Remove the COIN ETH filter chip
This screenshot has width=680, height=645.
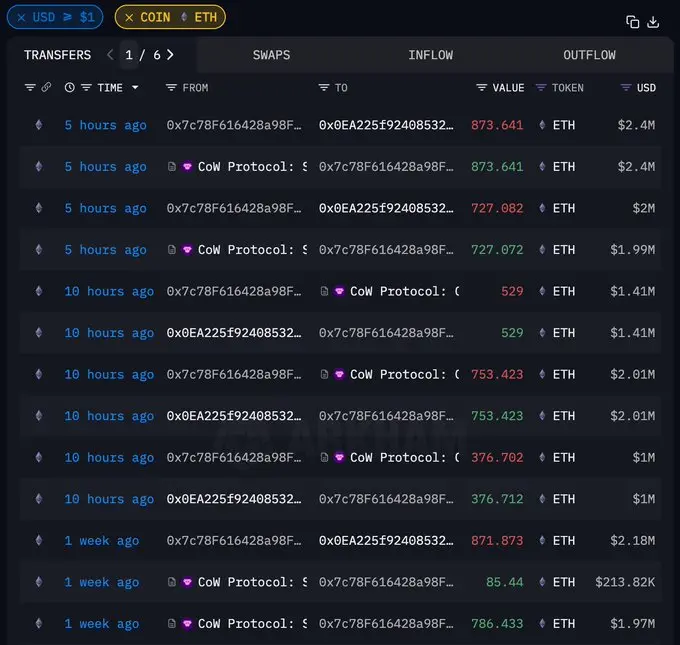pyautogui.click(x=129, y=17)
